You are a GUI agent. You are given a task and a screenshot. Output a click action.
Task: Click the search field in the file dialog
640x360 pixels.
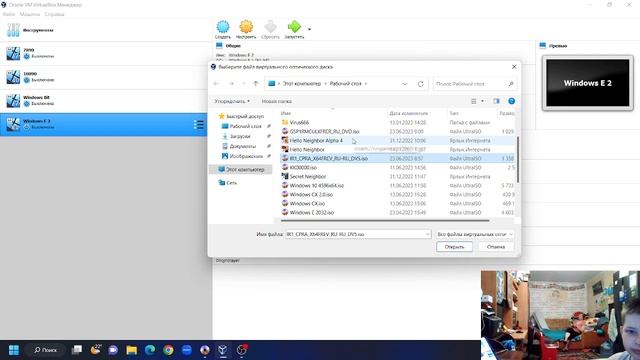pyautogui.click(x=474, y=84)
